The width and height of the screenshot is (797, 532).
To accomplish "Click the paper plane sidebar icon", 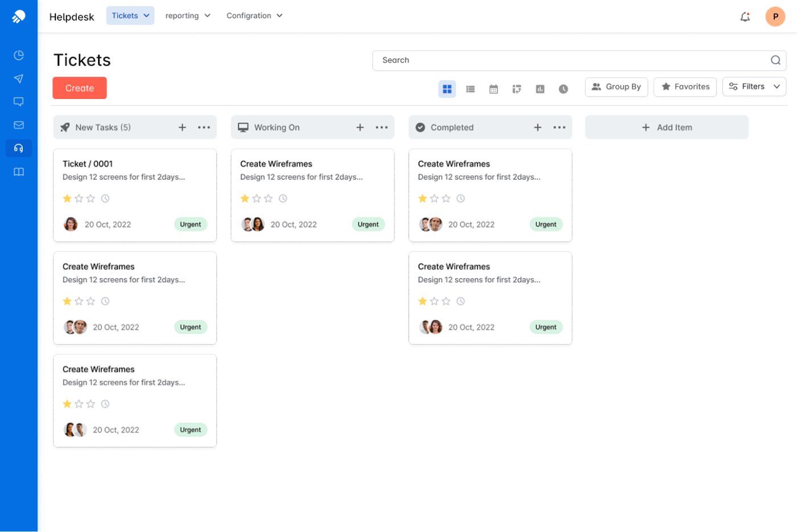I will tap(19, 79).
